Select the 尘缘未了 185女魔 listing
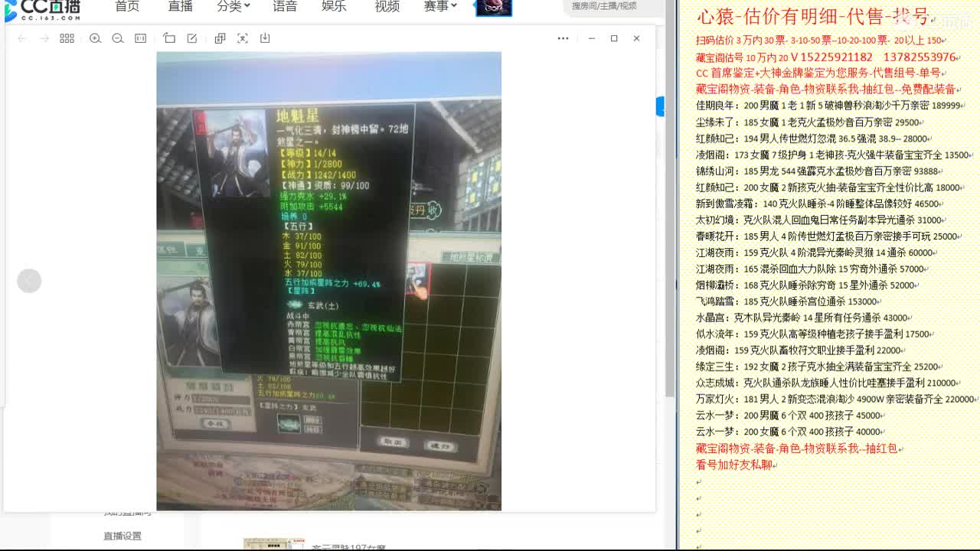 808,122
